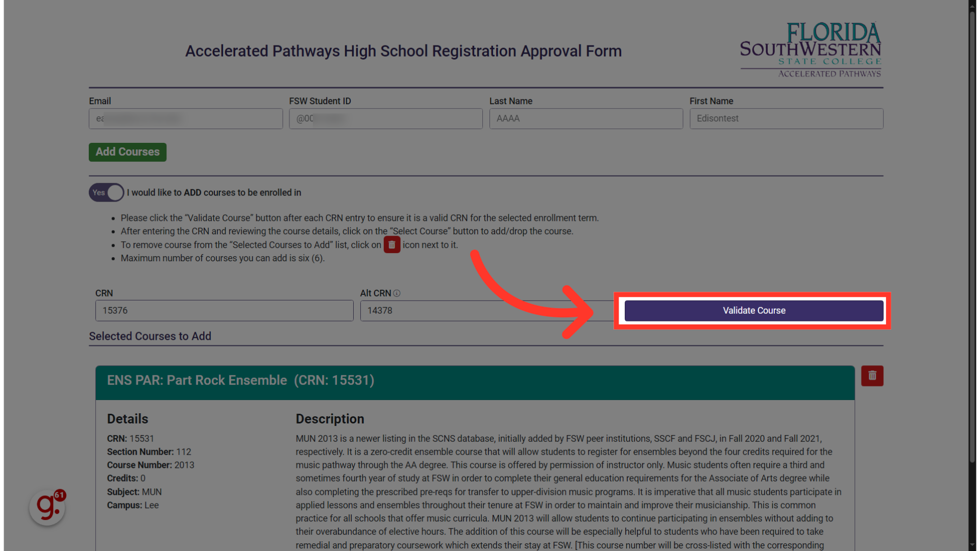Screen dimensions: 980x551
Task: Select the CRN input field
Action: [224, 310]
